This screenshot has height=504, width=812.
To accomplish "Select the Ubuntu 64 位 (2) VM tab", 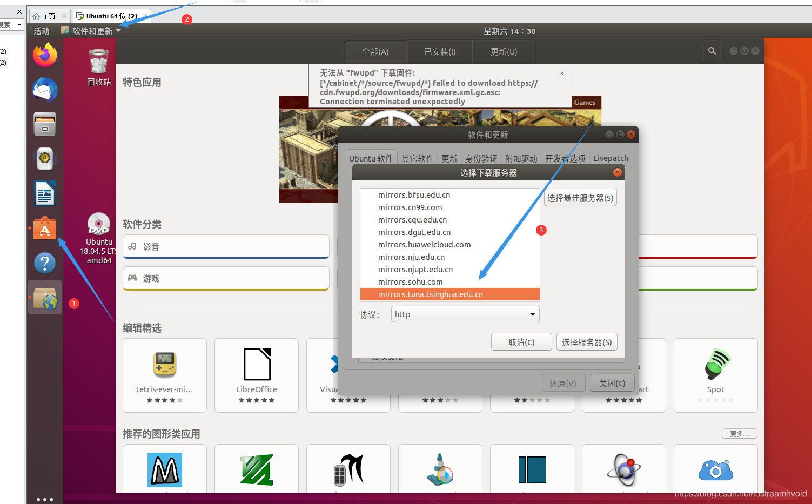I will 111,16.
